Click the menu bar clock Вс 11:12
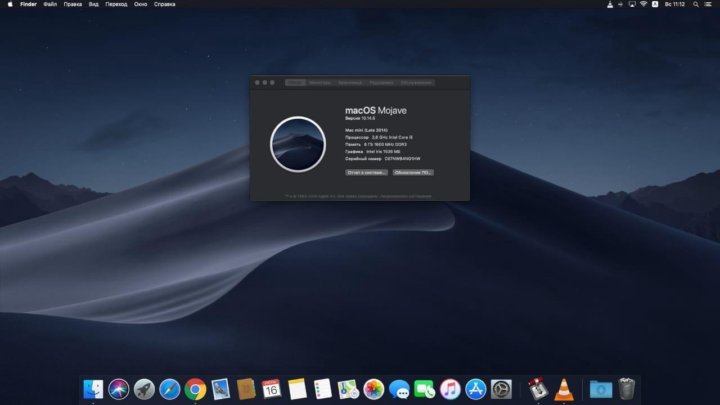This screenshot has width=720, height=405. pos(675,4)
